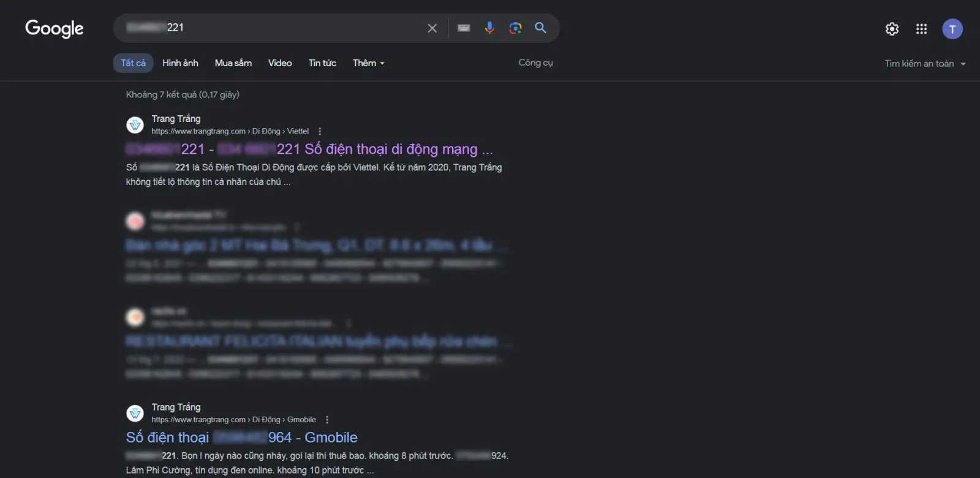
Task: Expand the Thêm dropdown menu
Action: click(x=368, y=63)
